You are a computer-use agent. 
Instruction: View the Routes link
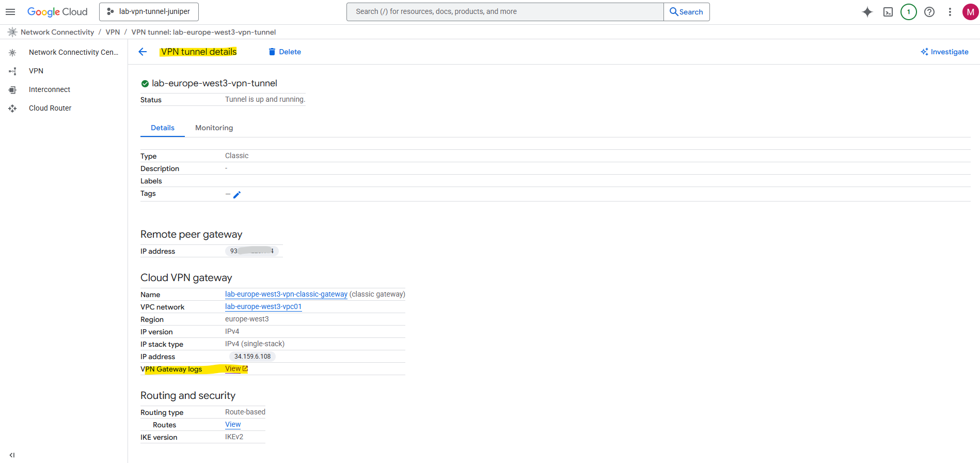coord(233,424)
